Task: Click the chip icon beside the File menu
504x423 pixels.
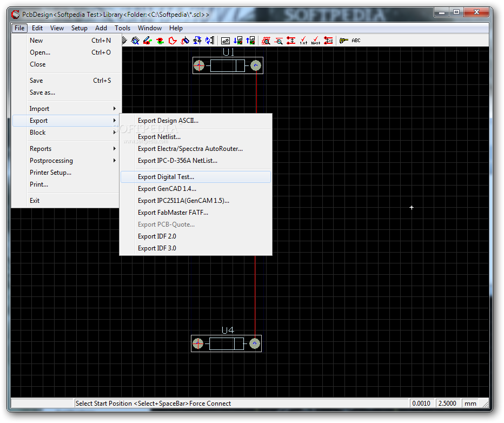Action: coord(124,41)
